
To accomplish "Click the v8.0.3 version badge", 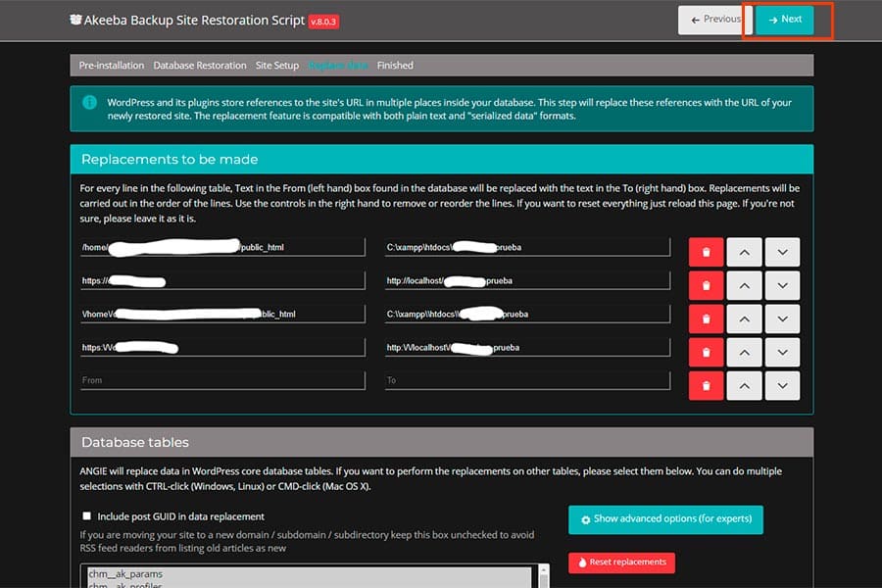I will pyautogui.click(x=323, y=22).
